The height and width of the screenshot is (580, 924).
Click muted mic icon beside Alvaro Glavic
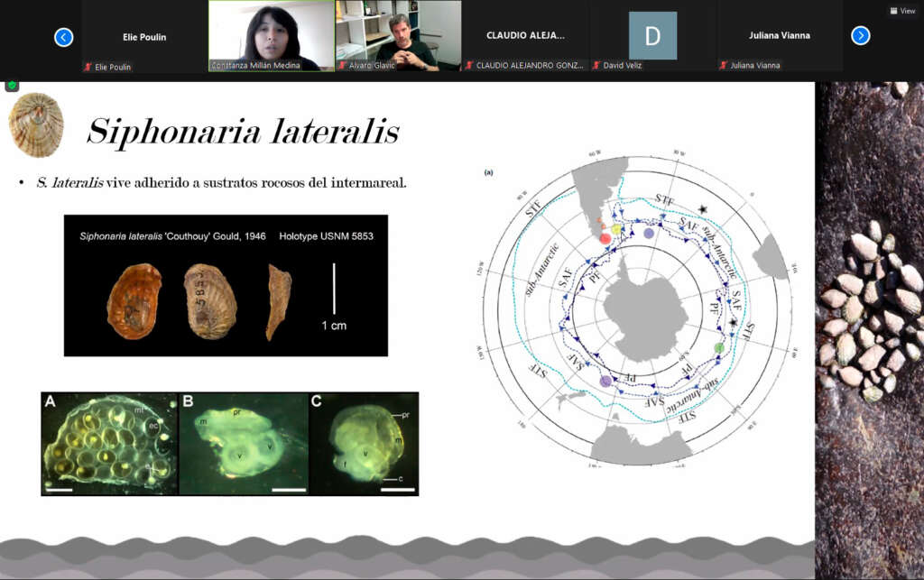pos(342,65)
